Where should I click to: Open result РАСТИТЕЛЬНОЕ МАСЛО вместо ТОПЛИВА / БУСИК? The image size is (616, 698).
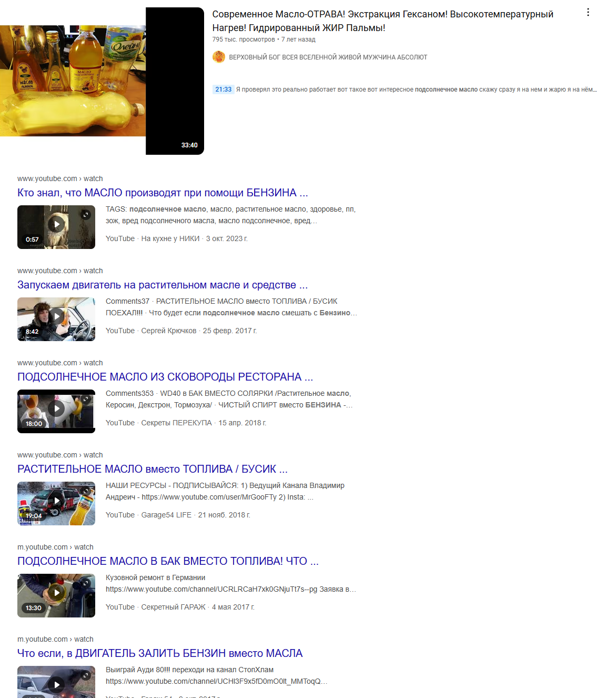point(153,469)
